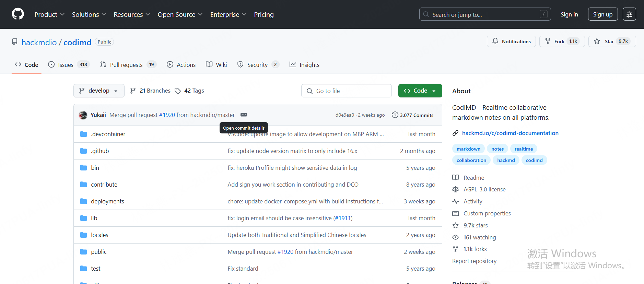Open commit updating node version matrix

[292, 151]
